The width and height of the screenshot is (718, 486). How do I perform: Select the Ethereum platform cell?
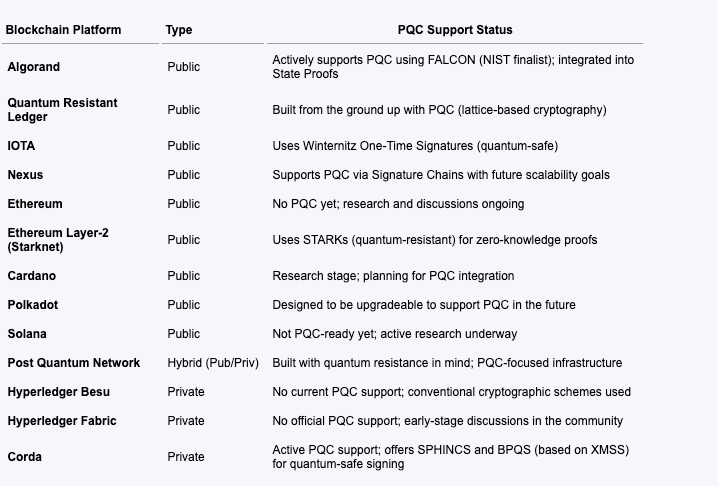(x=35, y=204)
